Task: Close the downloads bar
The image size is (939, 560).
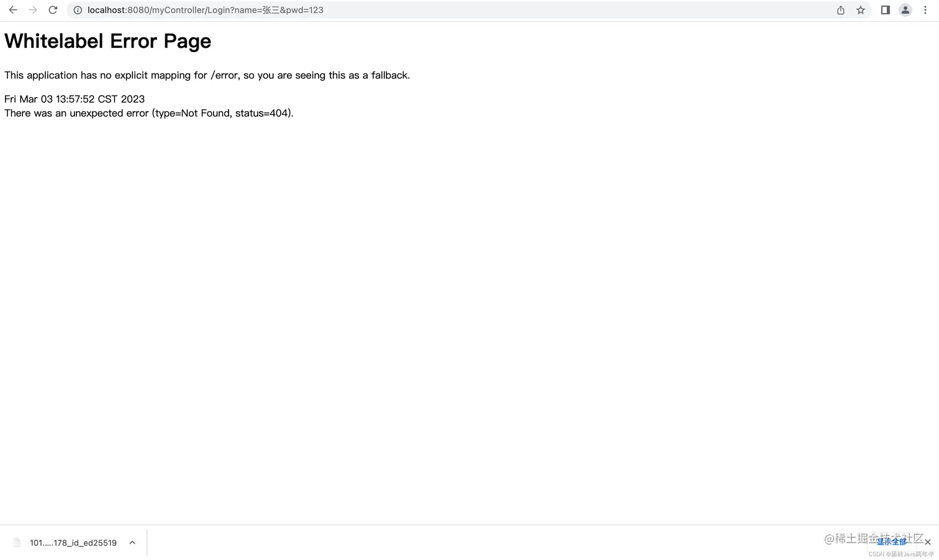Action: [x=928, y=542]
